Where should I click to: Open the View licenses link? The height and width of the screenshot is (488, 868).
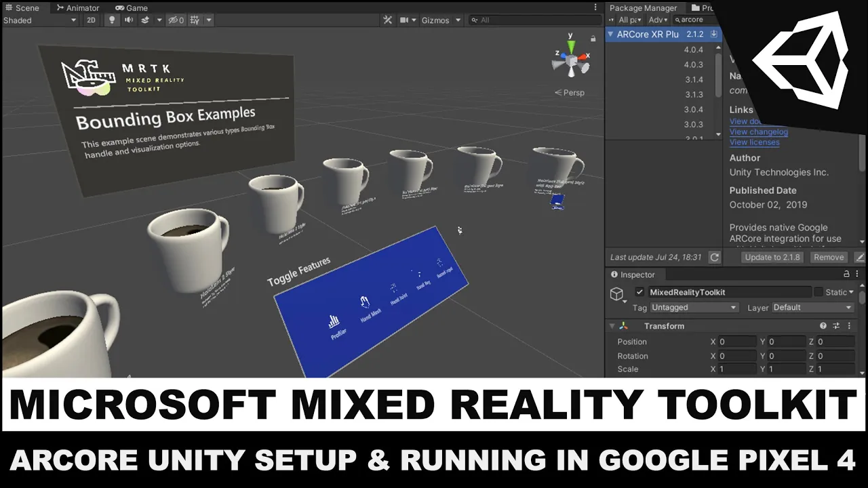[754, 142]
